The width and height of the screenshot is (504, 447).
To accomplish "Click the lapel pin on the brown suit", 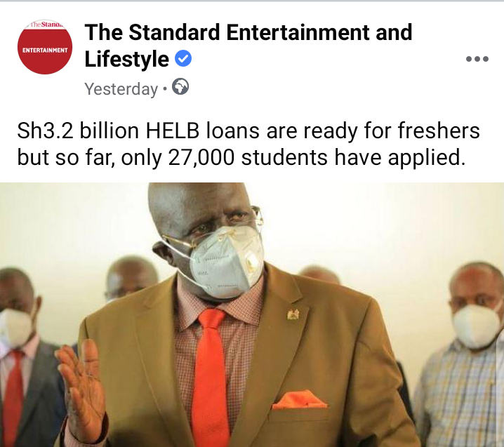I will 293,314.
